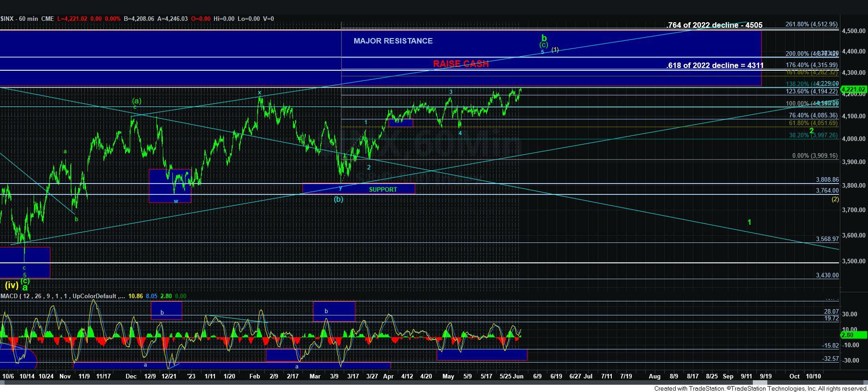This screenshot has width=868, height=392.
Task: Select the MAJOR RESISTANCE label
Action: click(x=393, y=41)
